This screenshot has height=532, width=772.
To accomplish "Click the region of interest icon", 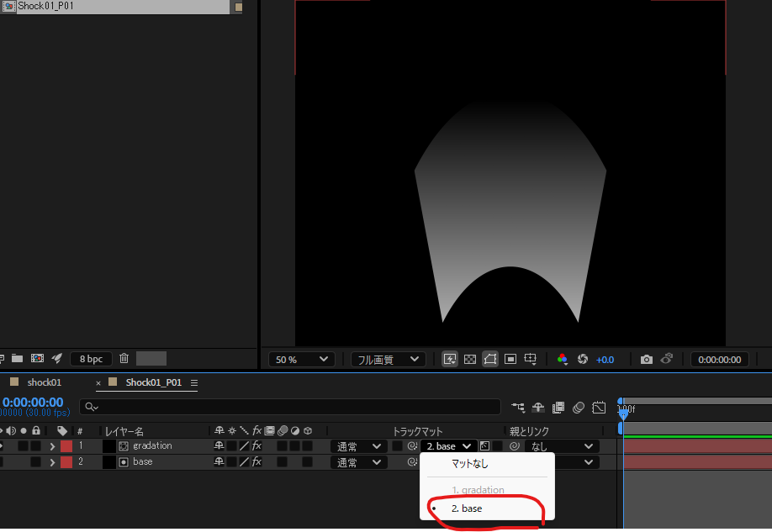I will pos(510,359).
